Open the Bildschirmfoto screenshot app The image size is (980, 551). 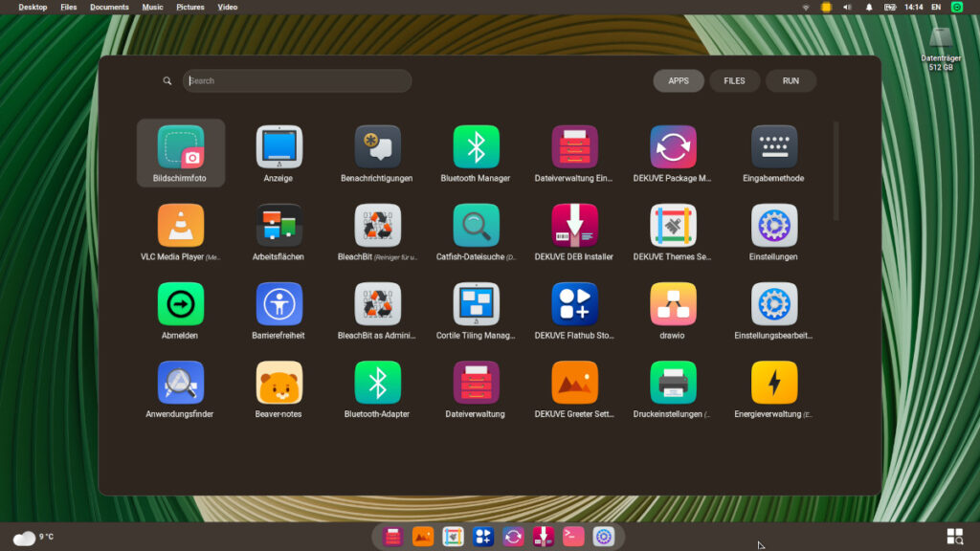pos(180,147)
